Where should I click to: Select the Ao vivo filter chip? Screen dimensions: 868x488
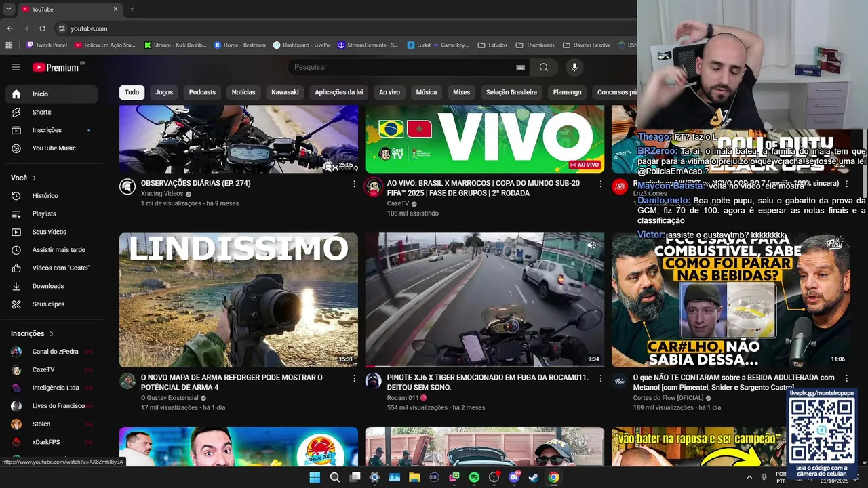(x=389, y=92)
